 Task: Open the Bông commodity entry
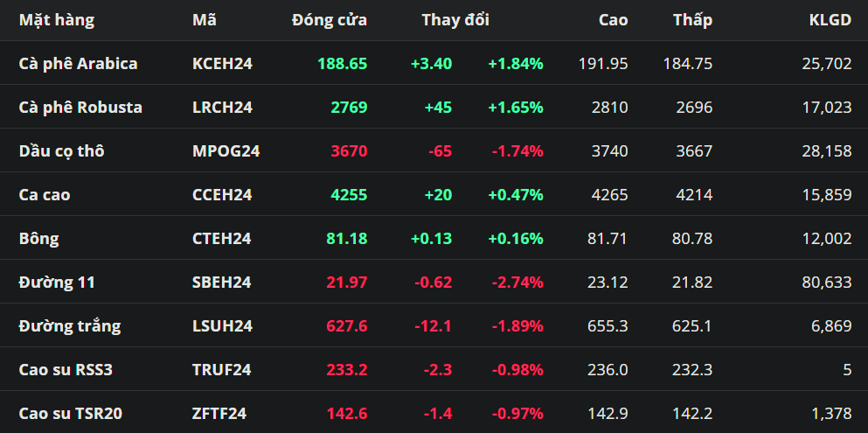[39, 238]
